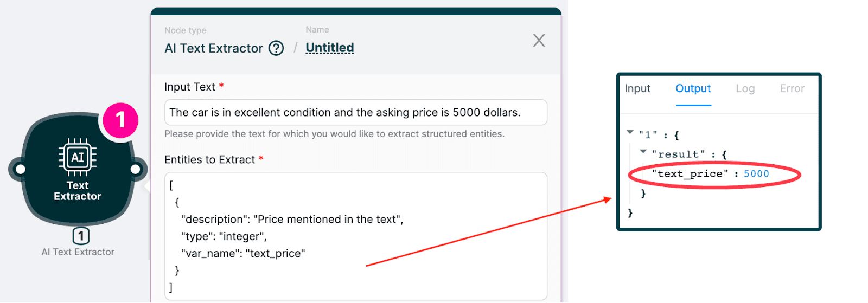Image resolution: width=868 pixels, height=303 pixels.
Task: Open help for AI Text Extractor
Action: point(276,48)
